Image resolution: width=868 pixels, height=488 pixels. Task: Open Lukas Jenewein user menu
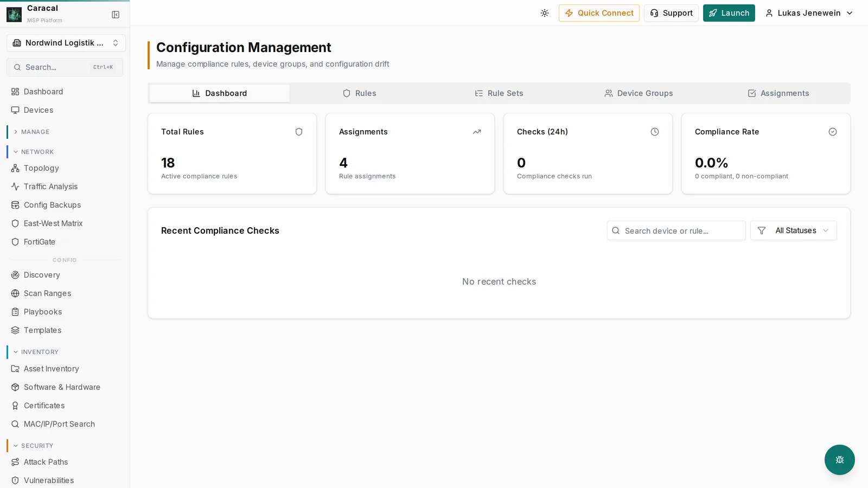click(809, 13)
